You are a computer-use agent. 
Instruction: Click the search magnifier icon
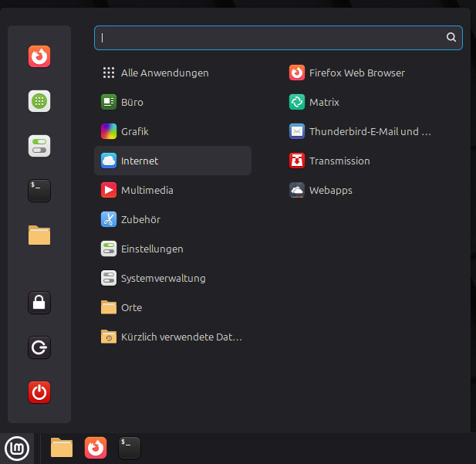coord(451,37)
